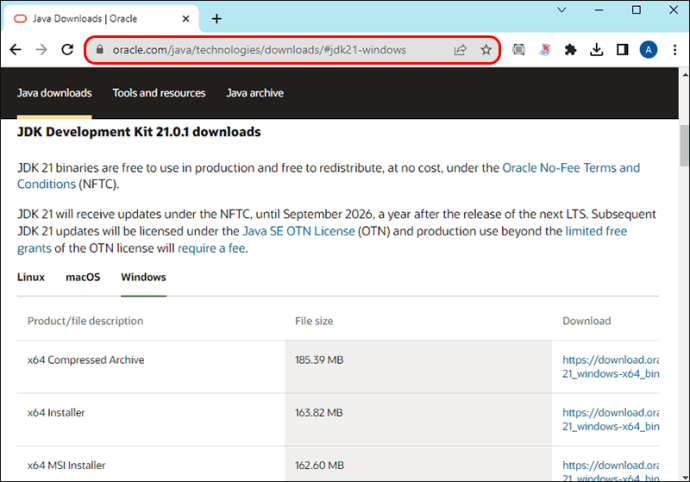Follow the limited free grants link
Viewport: 690px width, 482px height.
(596, 231)
